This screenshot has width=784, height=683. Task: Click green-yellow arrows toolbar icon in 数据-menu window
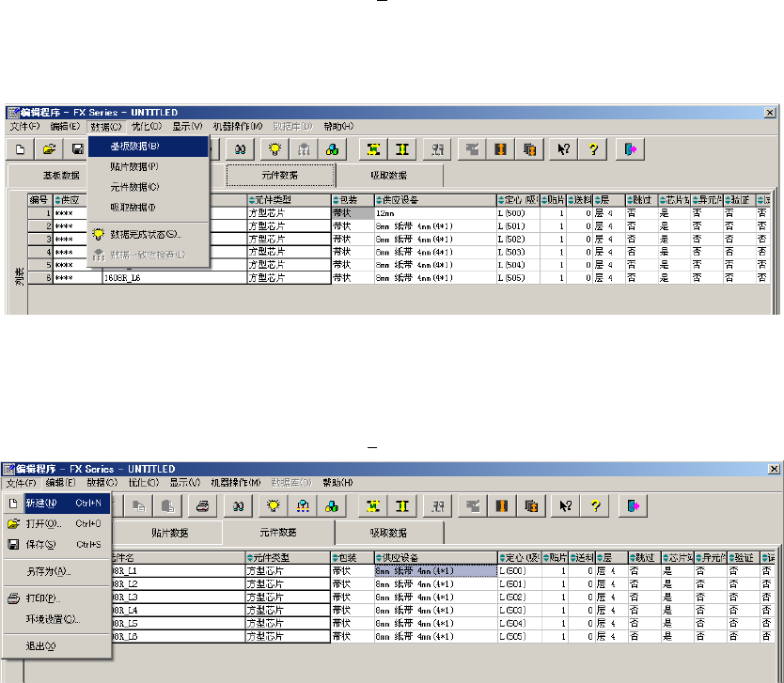pyautogui.click(x=373, y=149)
